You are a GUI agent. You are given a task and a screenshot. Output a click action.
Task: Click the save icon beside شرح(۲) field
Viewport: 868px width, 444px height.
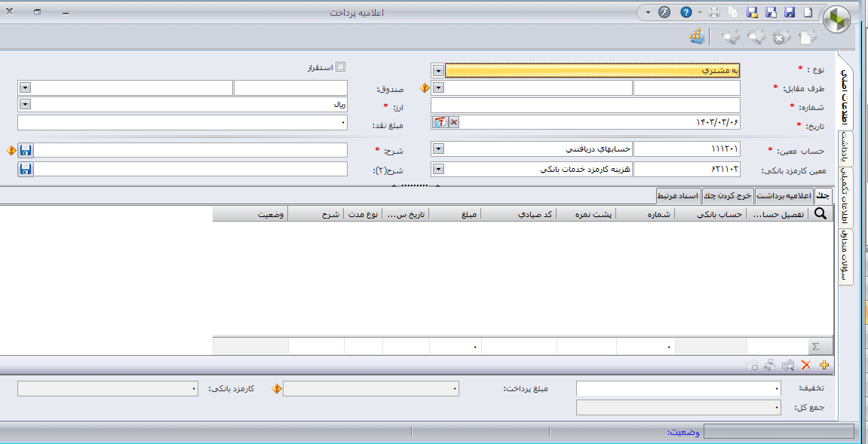tap(26, 169)
